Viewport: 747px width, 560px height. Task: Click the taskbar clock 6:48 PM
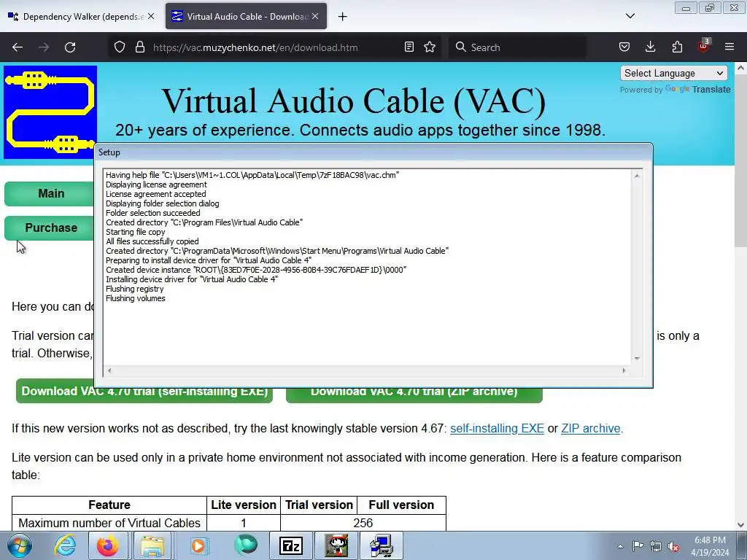click(x=710, y=546)
